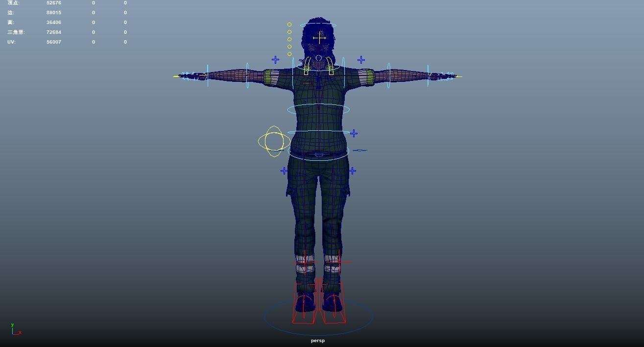Select the red cross control on screen-left ankle
The height and width of the screenshot is (347, 644).
click(305, 262)
